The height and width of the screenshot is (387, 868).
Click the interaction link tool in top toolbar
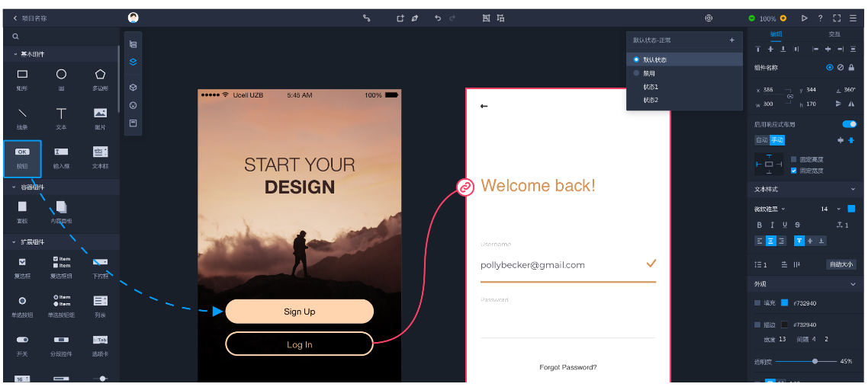[x=366, y=18]
